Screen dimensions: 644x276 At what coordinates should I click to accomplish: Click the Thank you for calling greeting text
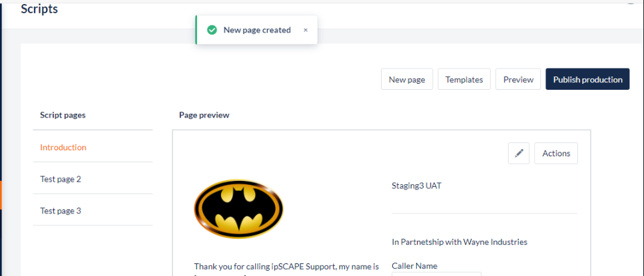(286, 266)
